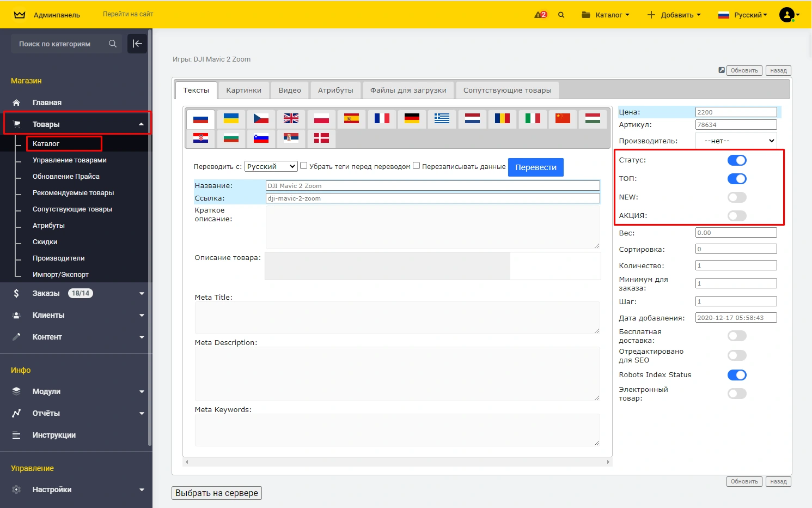This screenshot has height=508, width=812.
Task: Select the Ukrainian flag language
Action: coord(231,118)
